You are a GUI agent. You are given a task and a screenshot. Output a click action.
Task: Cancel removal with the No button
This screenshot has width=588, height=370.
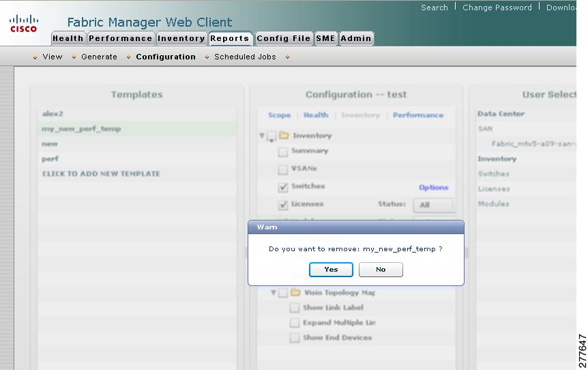[x=381, y=270]
